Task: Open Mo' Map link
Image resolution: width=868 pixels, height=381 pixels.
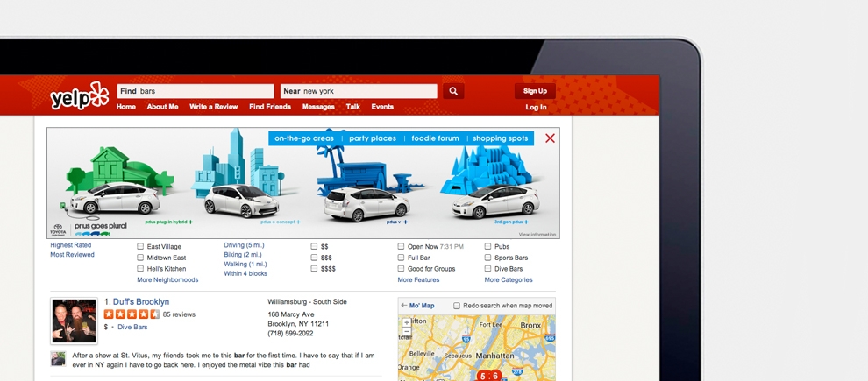Action: pyautogui.click(x=422, y=306)
